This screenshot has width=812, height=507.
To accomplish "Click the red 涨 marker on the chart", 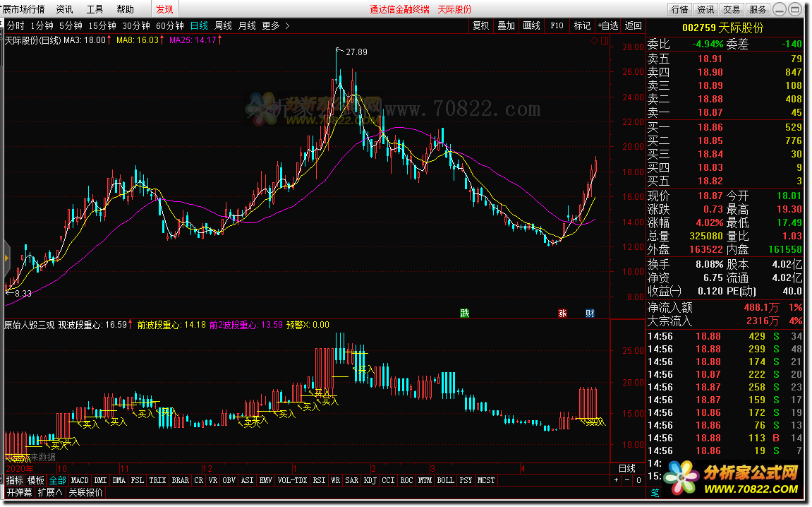I will 562,313.
